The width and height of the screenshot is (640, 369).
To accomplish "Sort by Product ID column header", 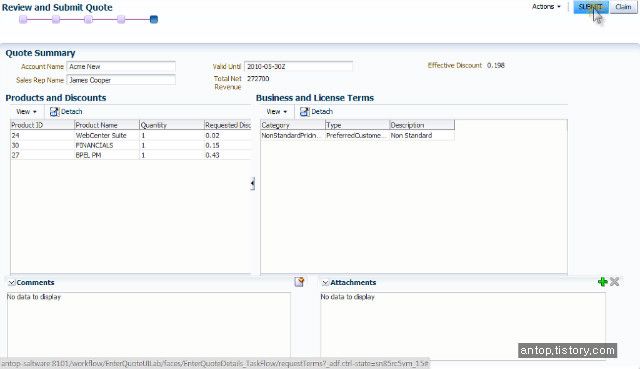I will (42, 125).
